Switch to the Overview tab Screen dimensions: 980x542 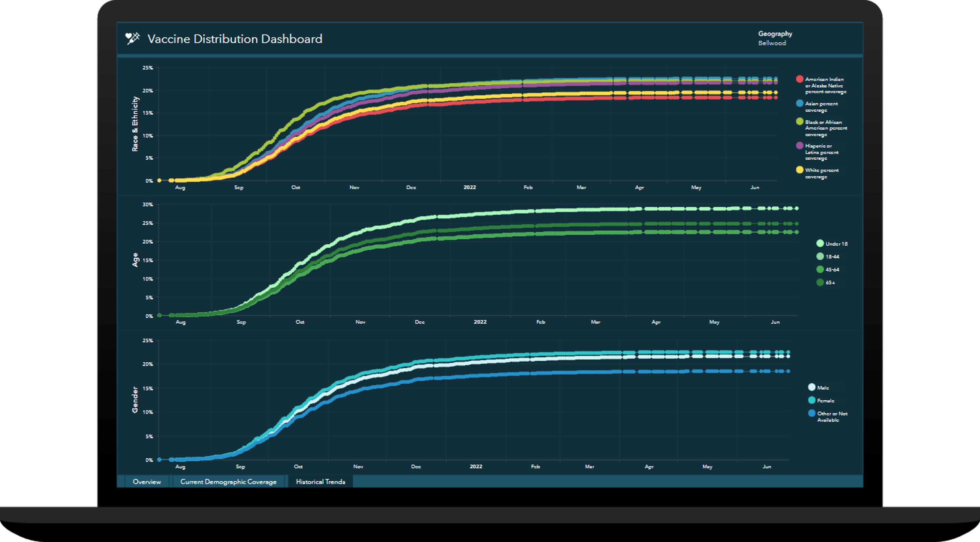(147, 482)
